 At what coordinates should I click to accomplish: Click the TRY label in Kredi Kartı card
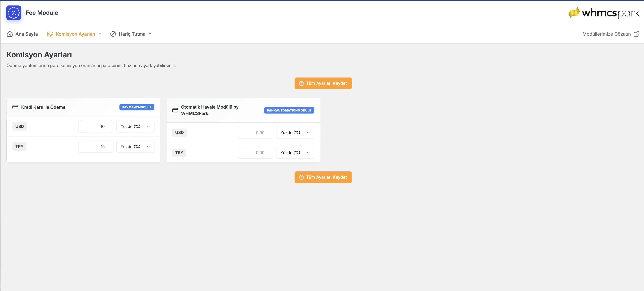pos(19,147)
